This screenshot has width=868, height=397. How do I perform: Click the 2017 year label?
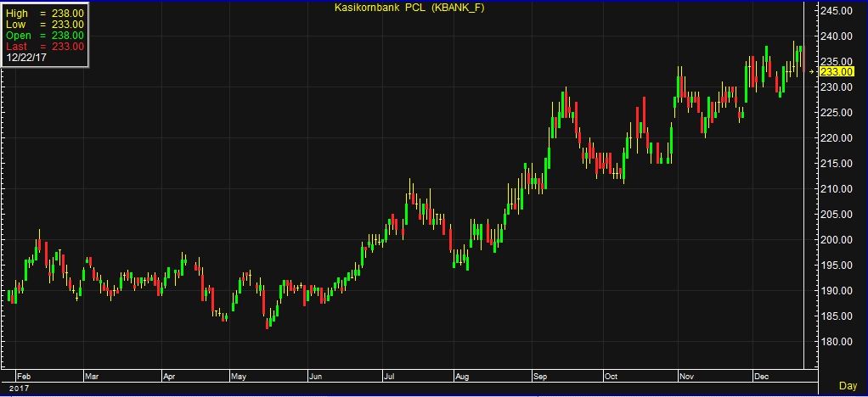point(19,389)
